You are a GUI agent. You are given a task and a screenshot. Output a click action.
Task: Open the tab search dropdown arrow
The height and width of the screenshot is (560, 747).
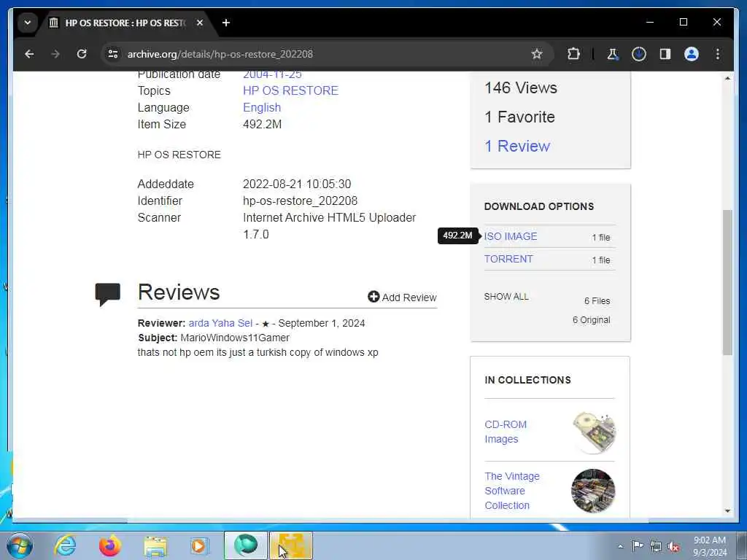pos(28,23)
